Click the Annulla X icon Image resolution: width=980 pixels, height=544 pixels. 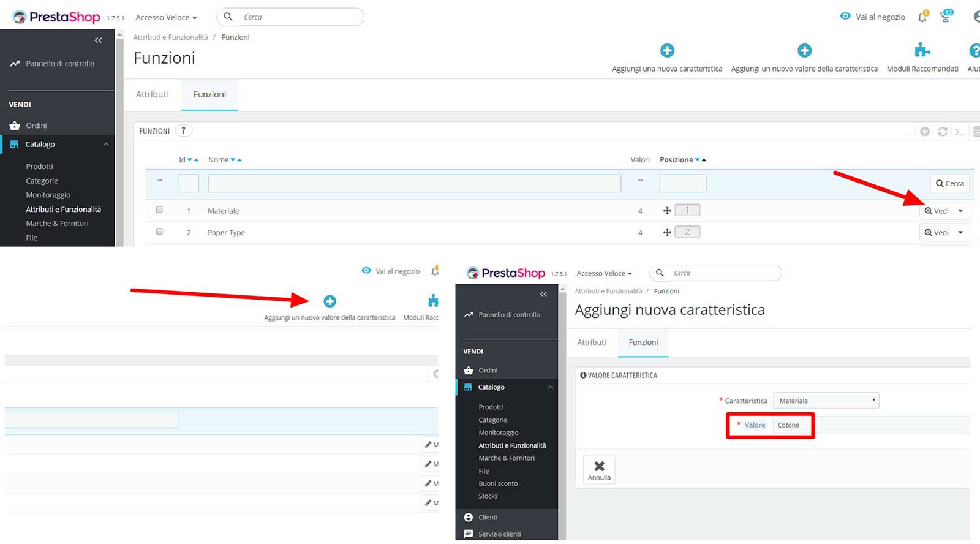tap(599, 466)
